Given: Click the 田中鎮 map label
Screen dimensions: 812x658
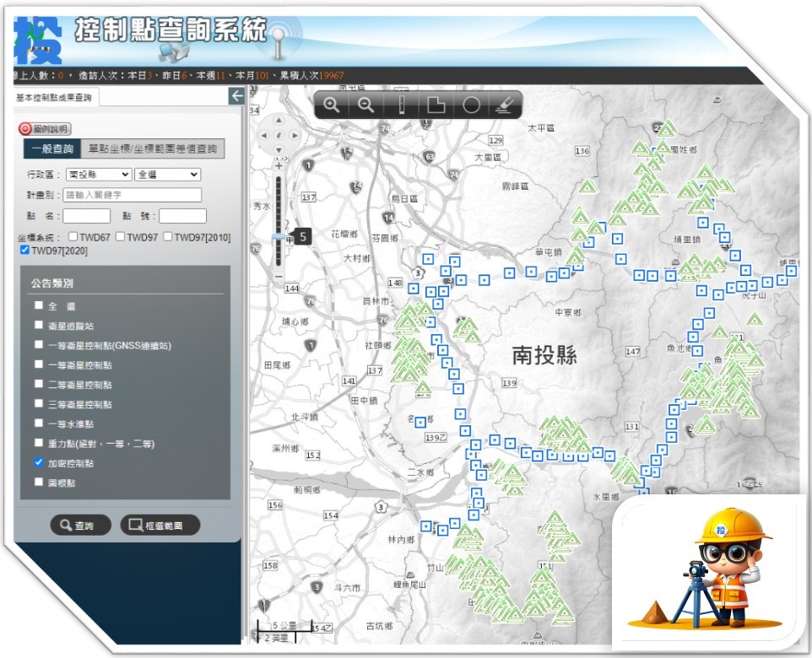Looking at the screenshot, I should (364, 401).
